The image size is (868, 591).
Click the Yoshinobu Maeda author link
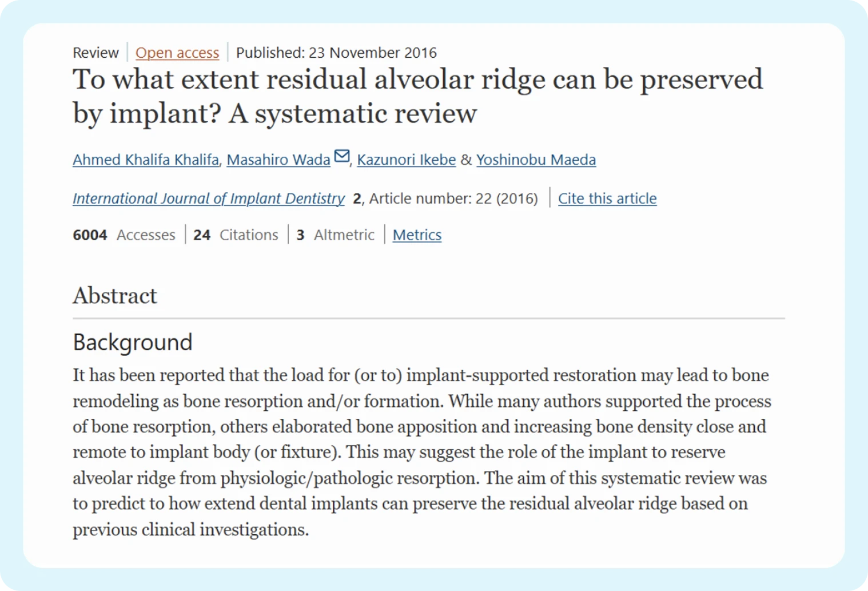point(536,160)
